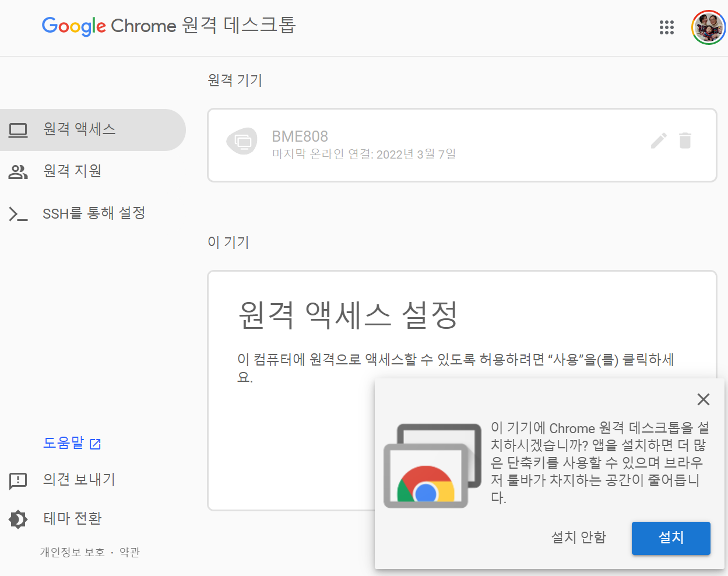Decline install with 설치 안함 button
This screenshot has height=576, width=728.
(579, 538)
